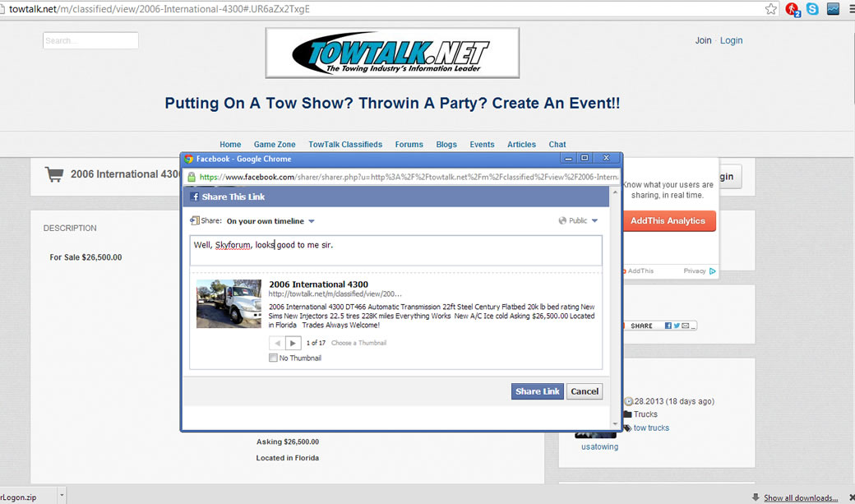Click the Share Link button
This screenshot has width=855, height=504.
tap(537, 391)
